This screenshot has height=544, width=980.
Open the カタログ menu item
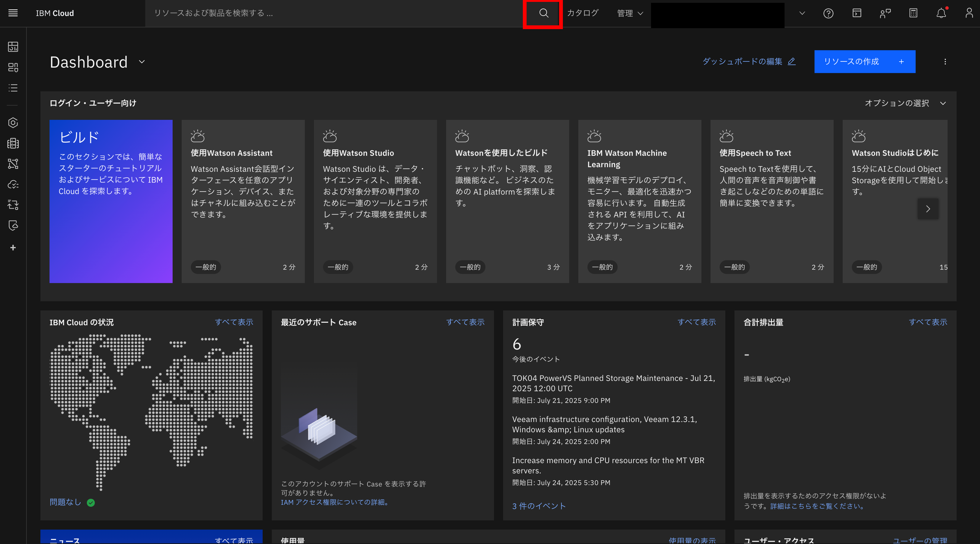tap(583, 13)
